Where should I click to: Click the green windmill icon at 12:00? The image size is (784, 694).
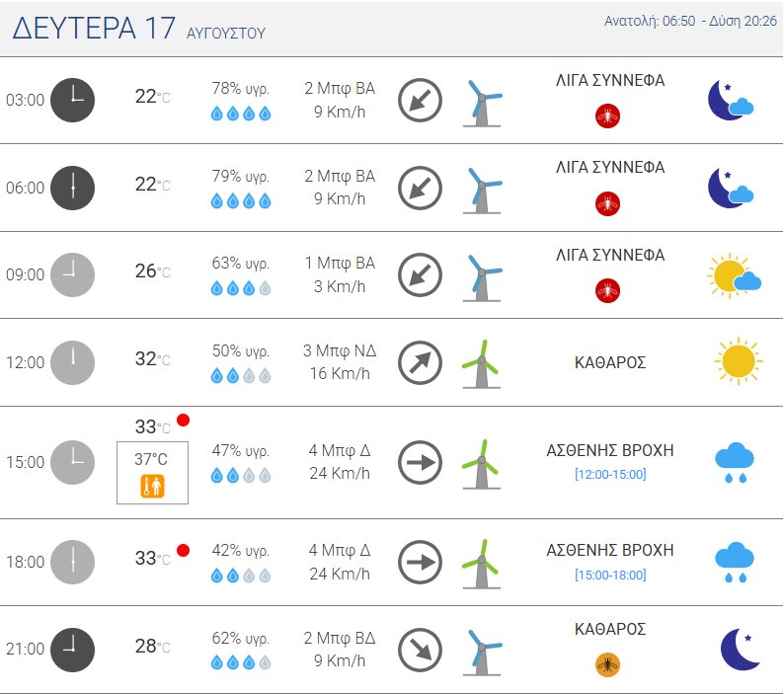481,363
